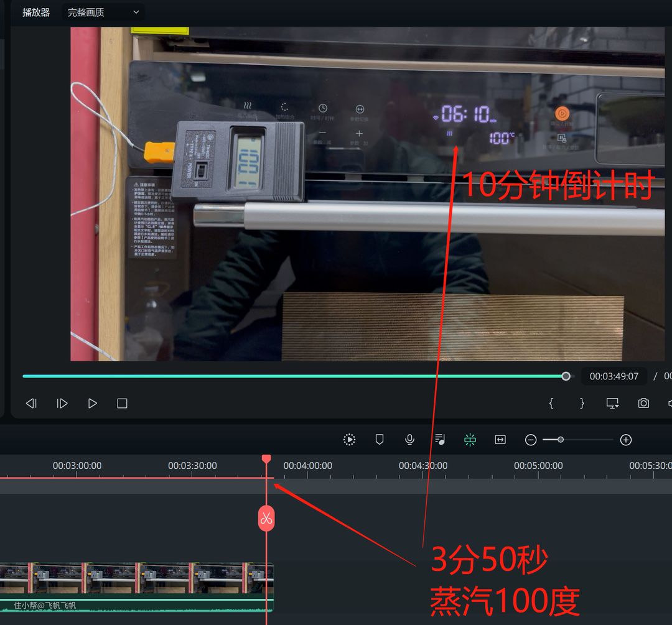
Task: Toggle the green timeline snapping icon
Action: [x=470, y=440]
